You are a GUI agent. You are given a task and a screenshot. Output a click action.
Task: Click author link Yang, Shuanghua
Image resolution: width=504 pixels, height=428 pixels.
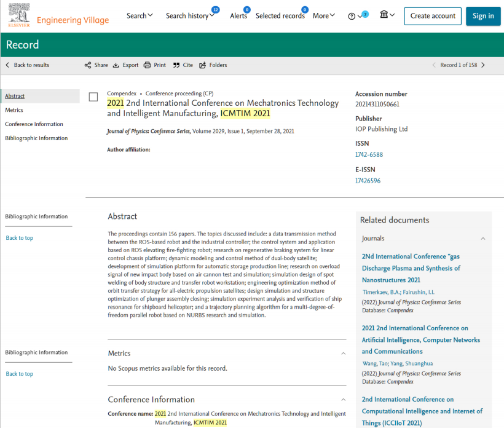pos(411,363)
